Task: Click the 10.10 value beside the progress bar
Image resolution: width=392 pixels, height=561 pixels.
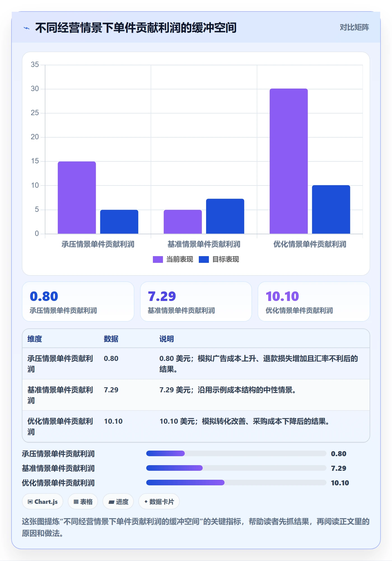Action: (340, 483)
